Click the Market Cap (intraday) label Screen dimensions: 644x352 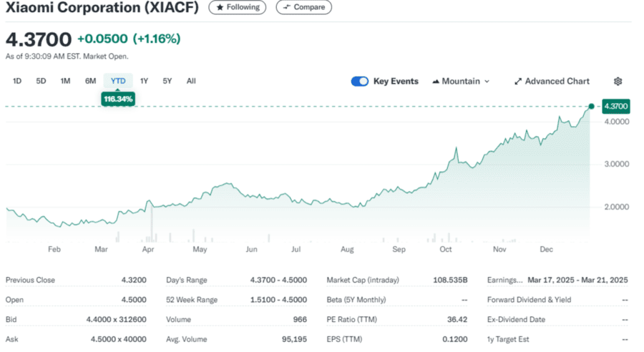363,280
